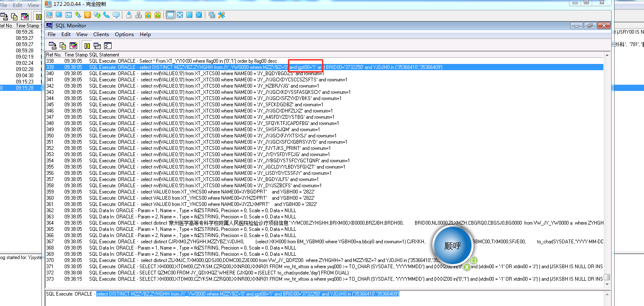Click the clear log eraser icon in SQL Monitor
Viewport: 644px width, 306px height.
click(73, 46)
